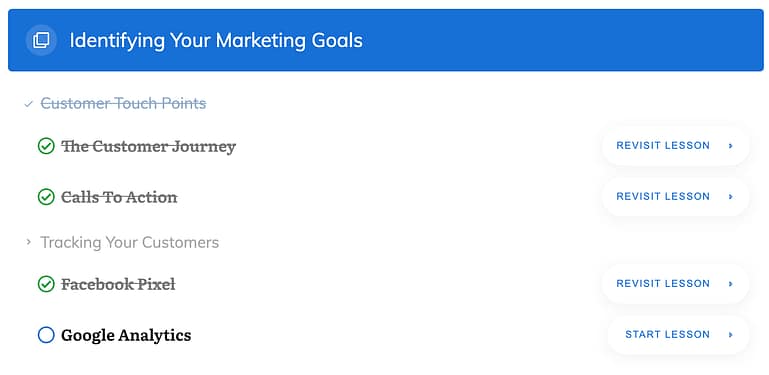
Task: Click the green checkmark beside Facebook Pixel
Action: coord(46,284)
